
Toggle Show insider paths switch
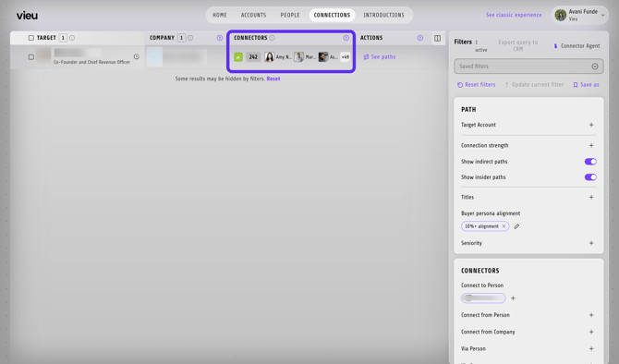(x=590, y=177)
